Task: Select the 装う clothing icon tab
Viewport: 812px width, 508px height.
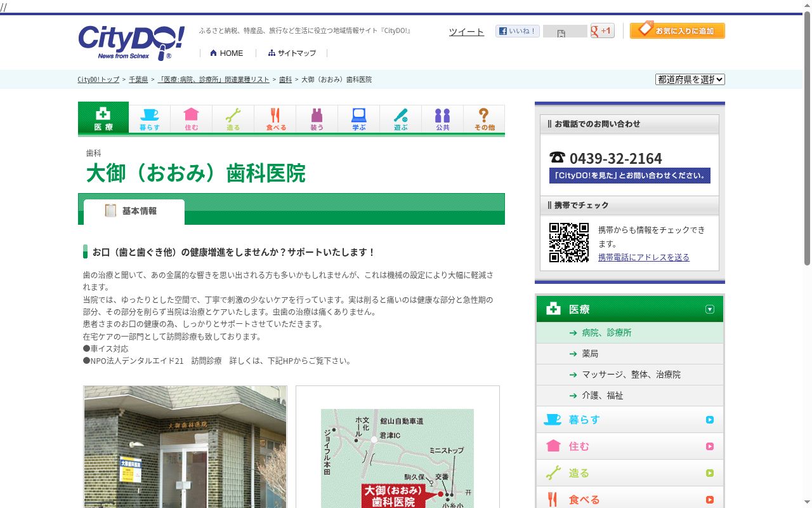Action: (x=317, y=119)
